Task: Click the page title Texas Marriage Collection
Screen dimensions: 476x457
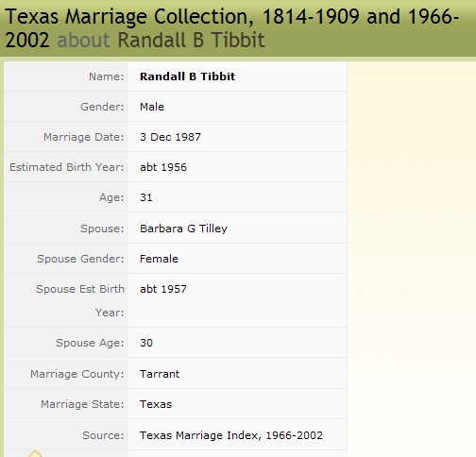Action: click(x=129, y=16)
